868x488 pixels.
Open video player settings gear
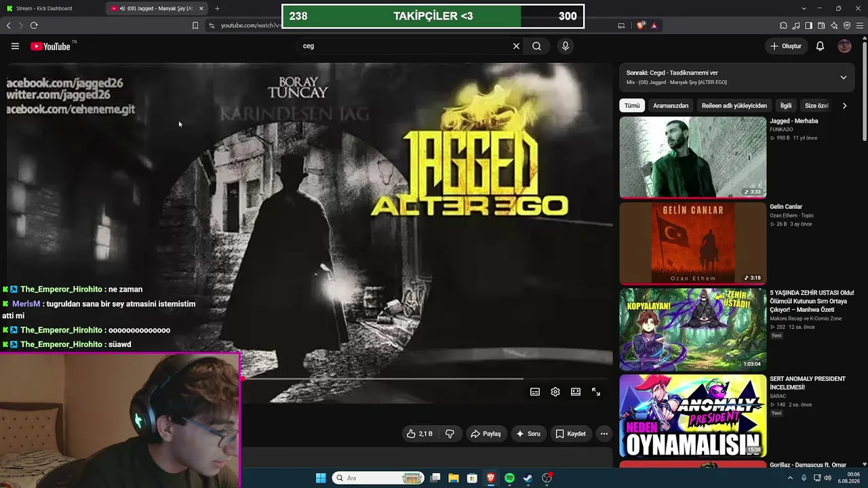coord(555,392)
